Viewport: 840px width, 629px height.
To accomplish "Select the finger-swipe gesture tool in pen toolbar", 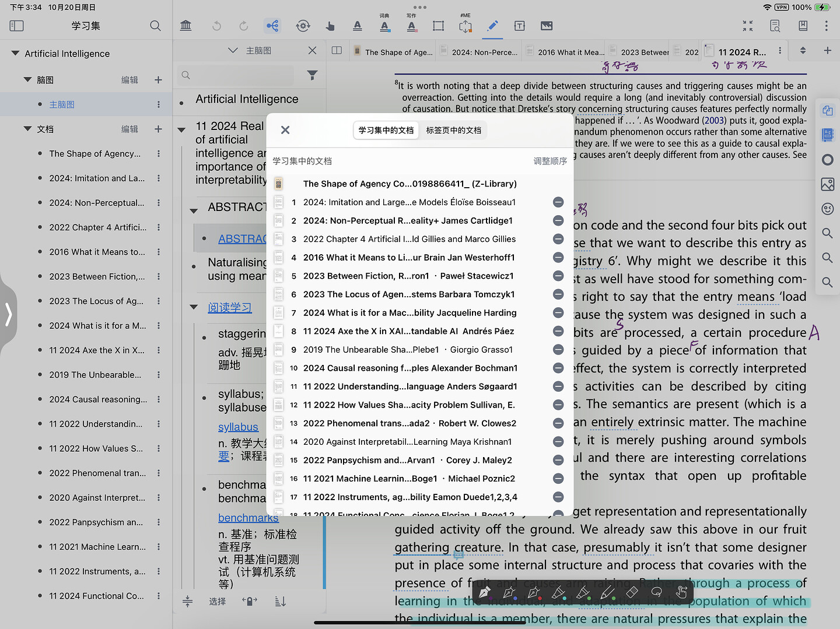I will (x=681, y=592).
